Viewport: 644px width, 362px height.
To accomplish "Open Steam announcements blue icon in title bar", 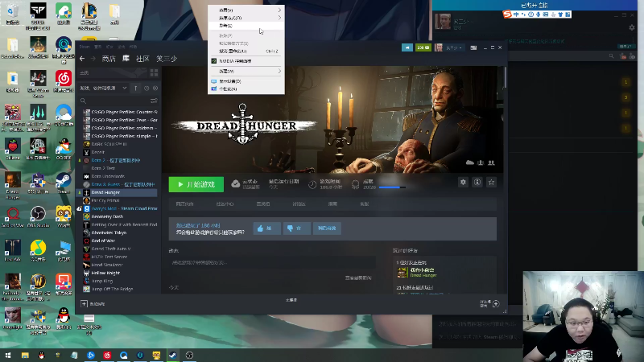I will coord(407,47).
